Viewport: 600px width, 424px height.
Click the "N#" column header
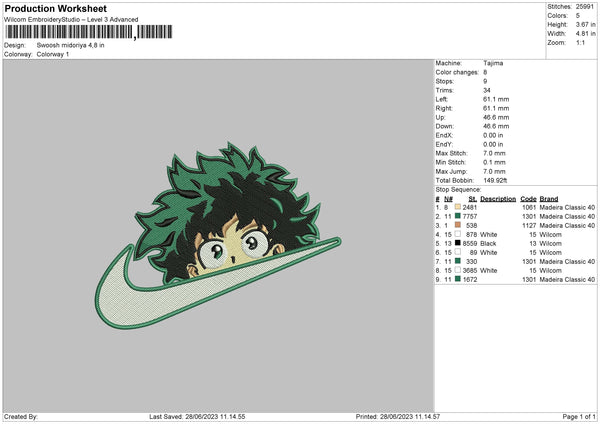(x=448, y=199)
